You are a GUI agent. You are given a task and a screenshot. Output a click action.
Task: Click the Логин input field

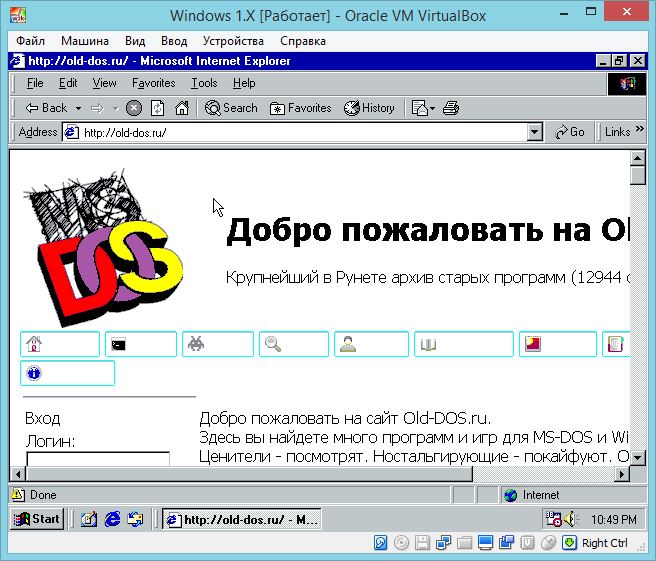click(98, 459)
